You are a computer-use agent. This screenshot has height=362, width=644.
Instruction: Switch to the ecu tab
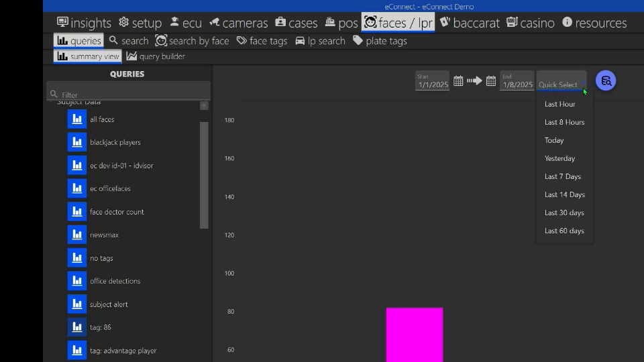click(x=186, y=23)
